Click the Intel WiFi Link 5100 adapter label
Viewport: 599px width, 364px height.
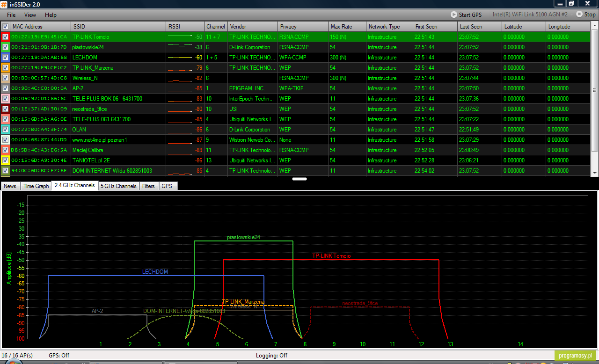(x=530, y=15)
